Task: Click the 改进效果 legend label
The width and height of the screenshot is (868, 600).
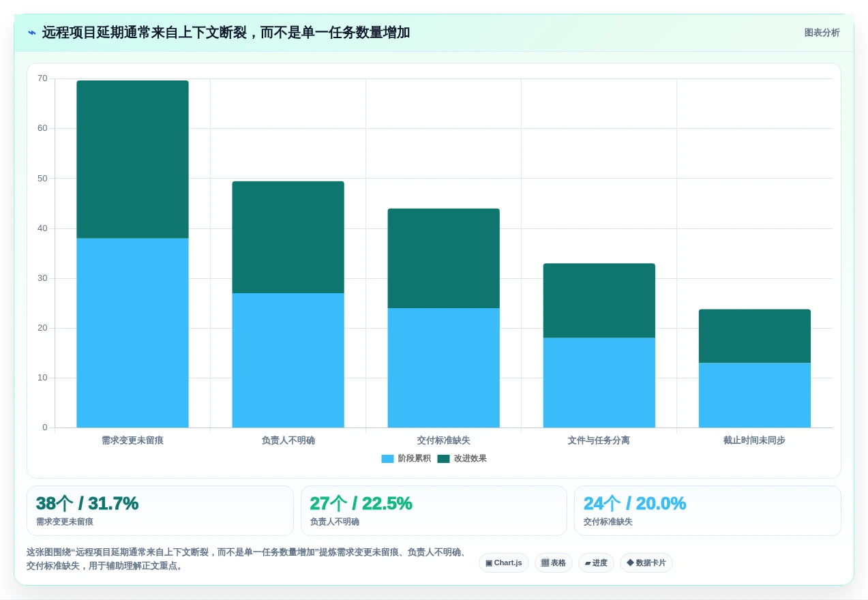Action: click(x=470, y=459)
